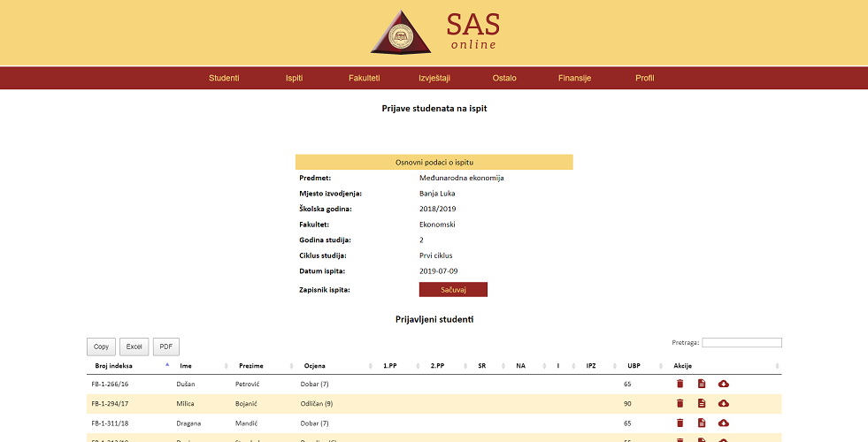Image resolution: width=868 pixels, height=442 pixels.
Task: Open the Finansije menu
Action: tap(574, 78)
